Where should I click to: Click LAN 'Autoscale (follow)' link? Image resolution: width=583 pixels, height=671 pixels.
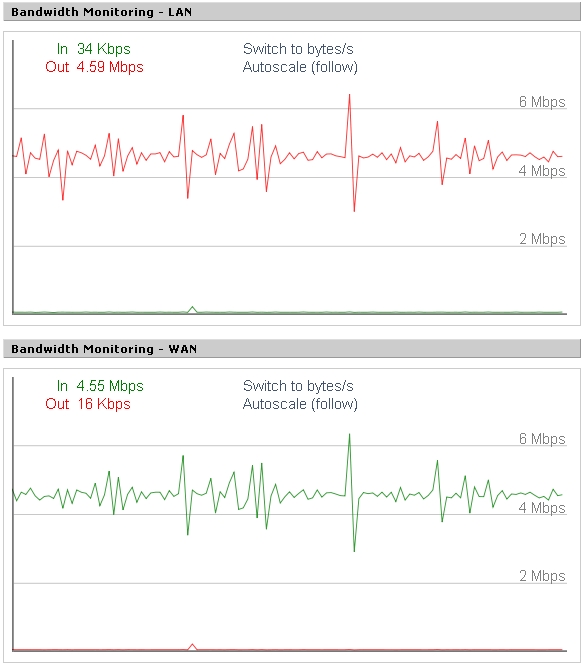[300, 67]
